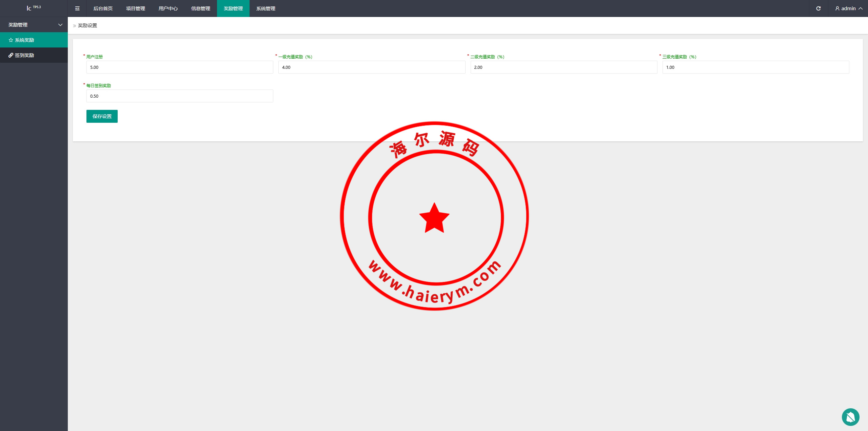
Task: Click the refresh icon in header
Action: pyautogui.click(x=818, y=8)
